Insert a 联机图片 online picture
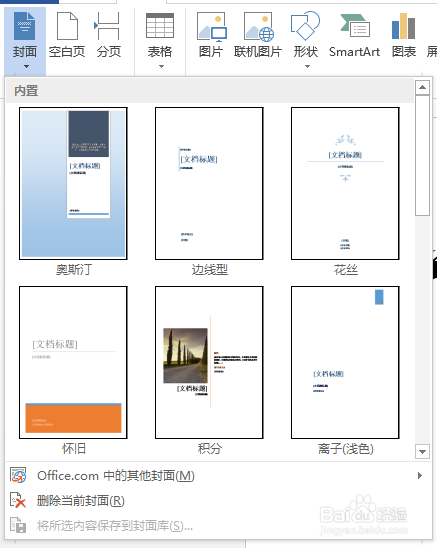This screenshot has height=548, width=437. pos(258,35)
